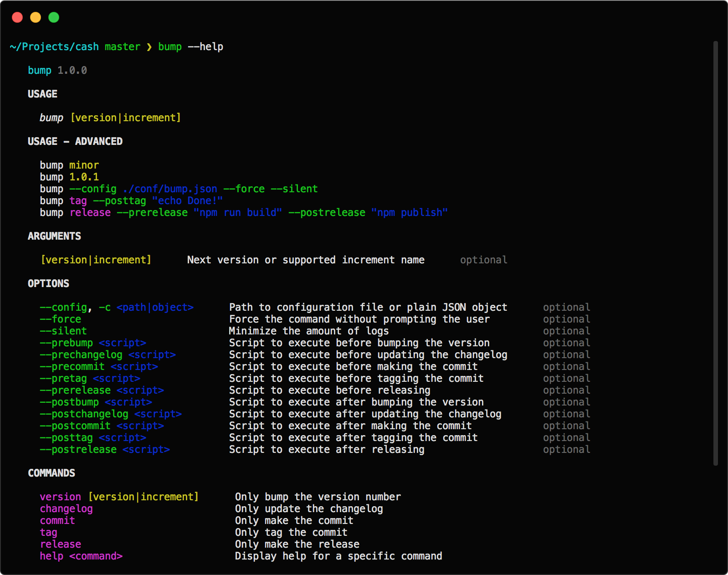
Task: Click the '--prebump <script>' option
Action: coord(93,343)
